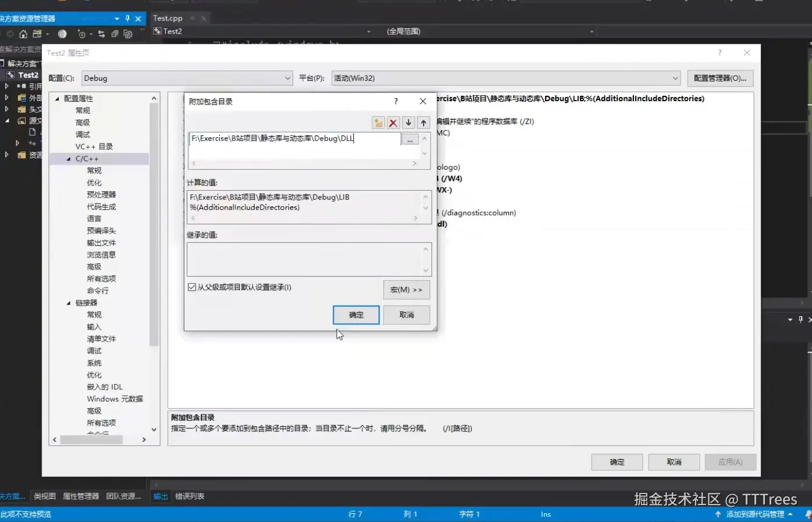
Task: Uncheck 从父级或项目默认设置继承 checkbox
Action: [192, 287]
